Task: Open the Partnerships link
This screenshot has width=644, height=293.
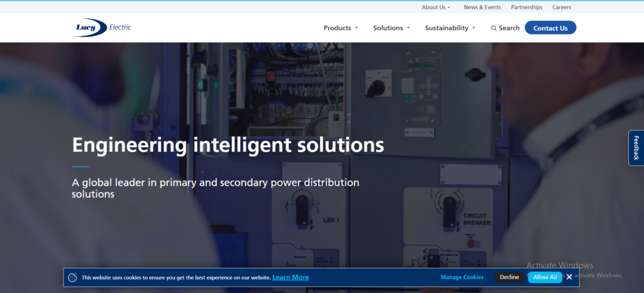Action: (x=526, y=8)
